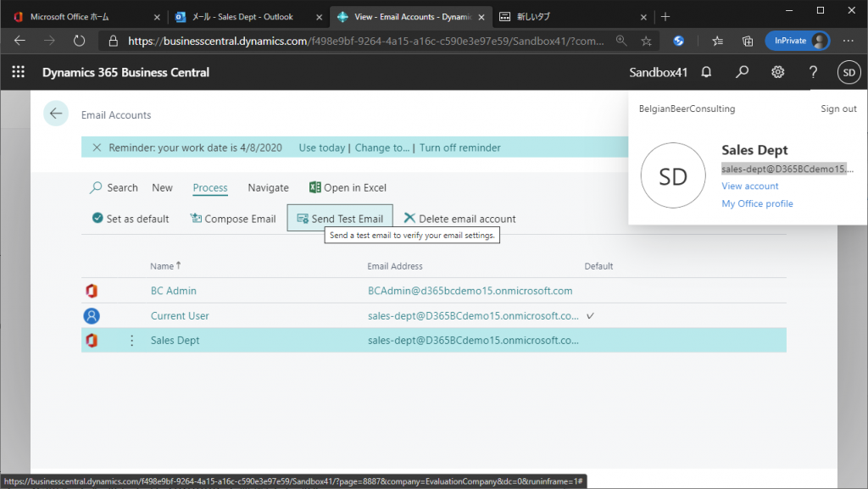Click the help question mark icon
The image size is (868, 489).
813,72
